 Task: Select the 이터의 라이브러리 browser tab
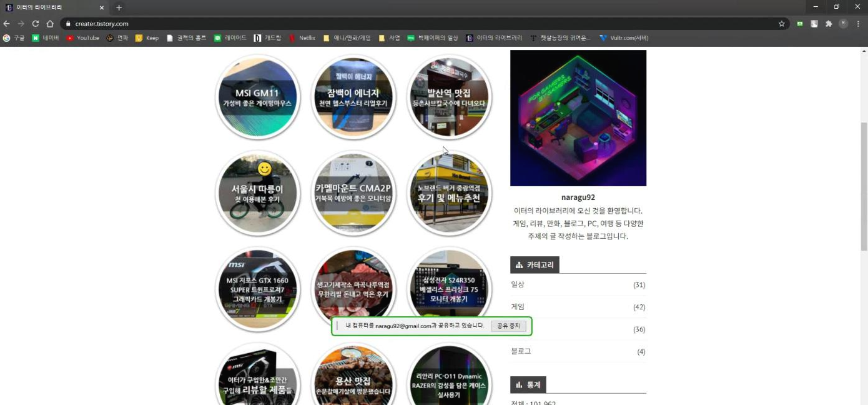55,7
